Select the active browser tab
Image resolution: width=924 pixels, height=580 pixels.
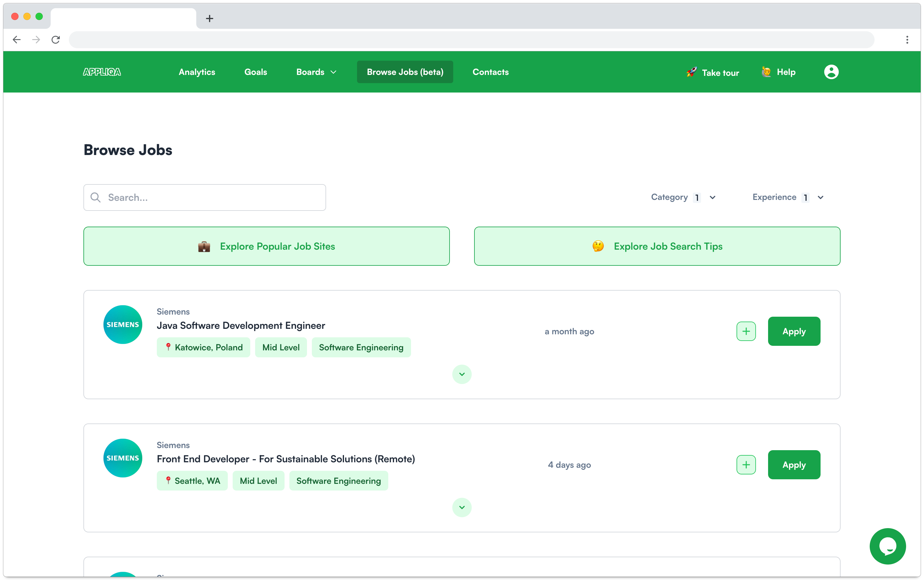tap(123, 19)
